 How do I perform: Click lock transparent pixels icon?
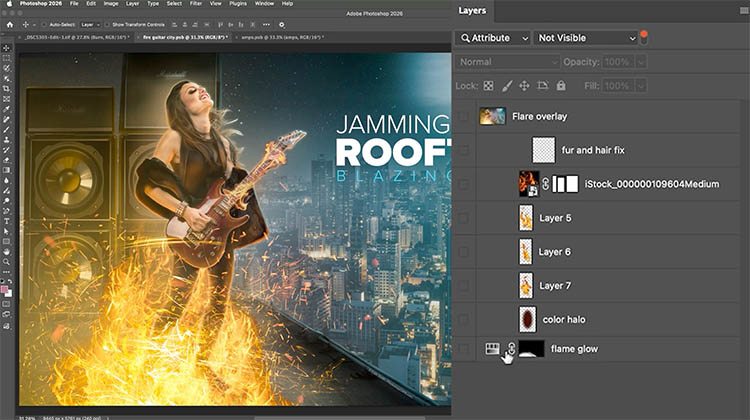point(490,87)
